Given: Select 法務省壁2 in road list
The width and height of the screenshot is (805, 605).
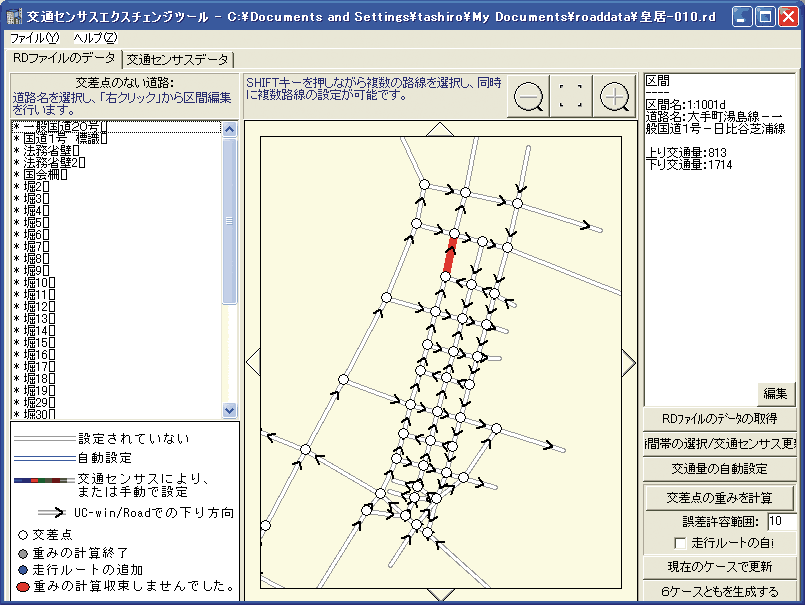Looking at the screenshot, I should [117, 163].
